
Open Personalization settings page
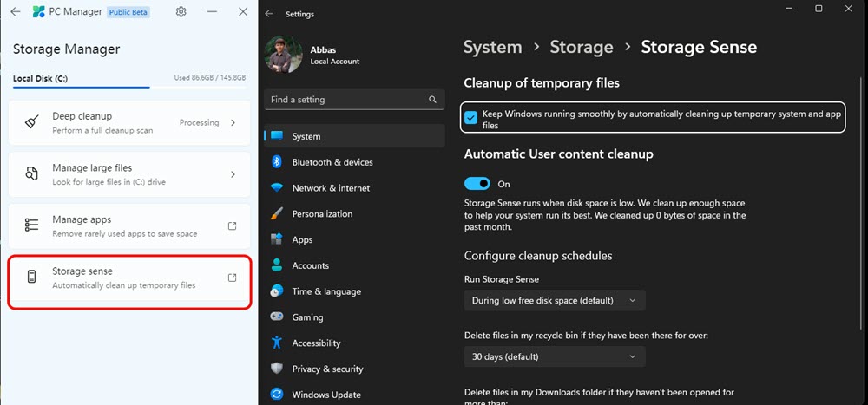coord(355,213)
